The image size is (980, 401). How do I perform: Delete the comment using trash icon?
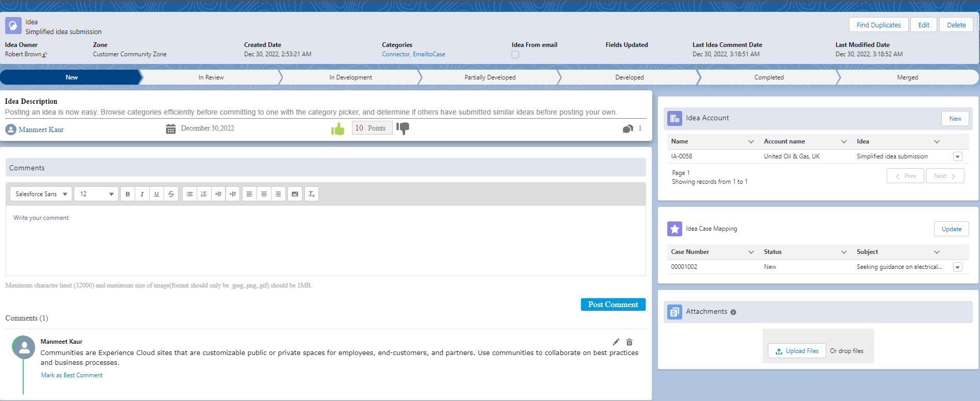629,342
